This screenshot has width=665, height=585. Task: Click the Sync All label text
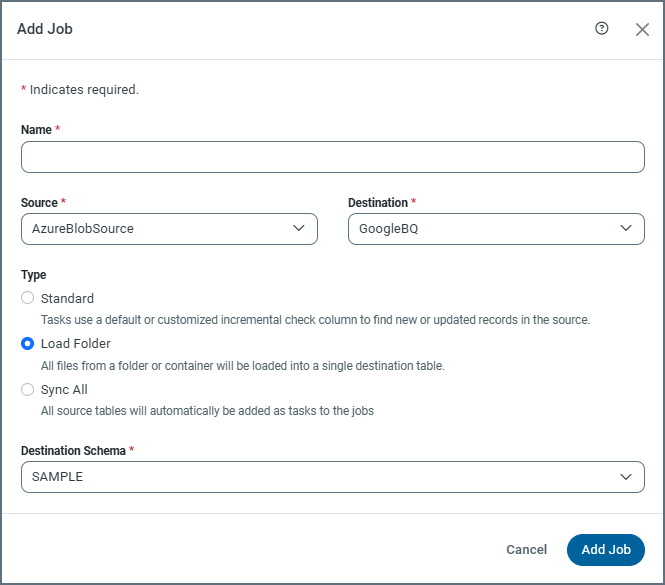(x=64, y=390)
